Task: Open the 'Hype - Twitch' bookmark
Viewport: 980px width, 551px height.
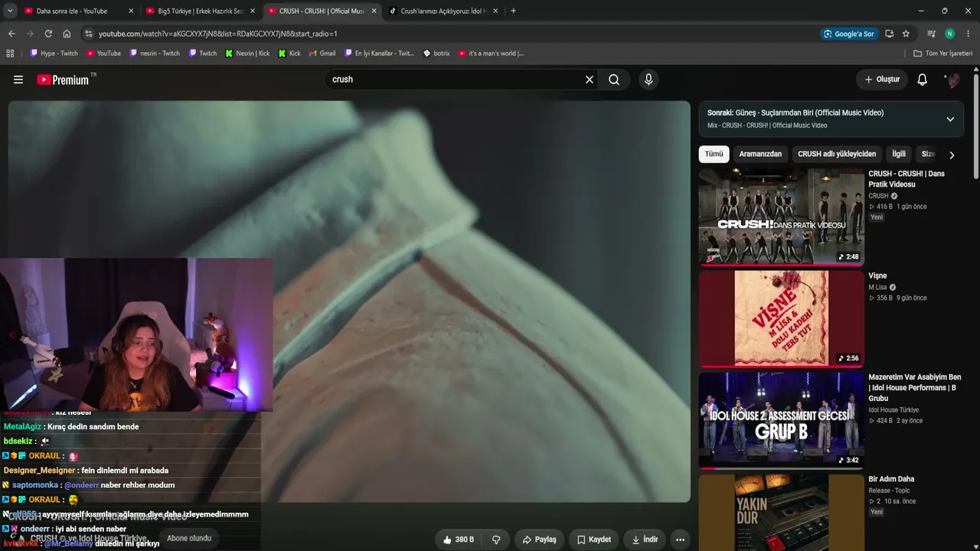Action: click(54, 54)
